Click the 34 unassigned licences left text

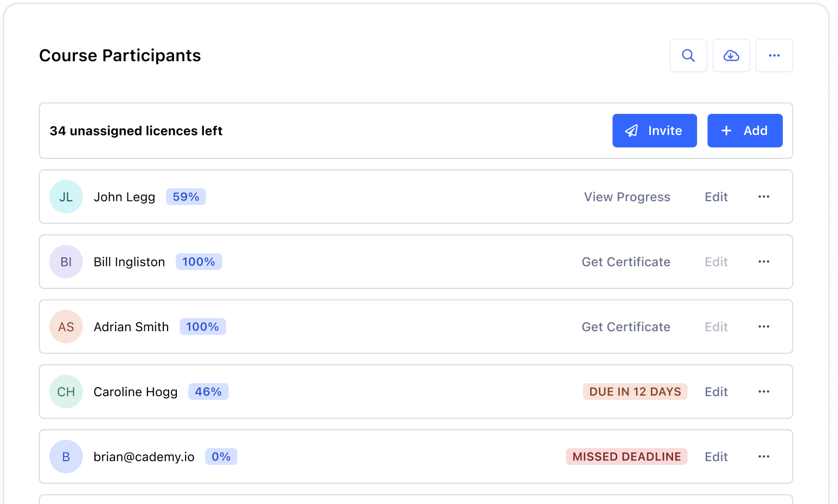coord(136,131)
